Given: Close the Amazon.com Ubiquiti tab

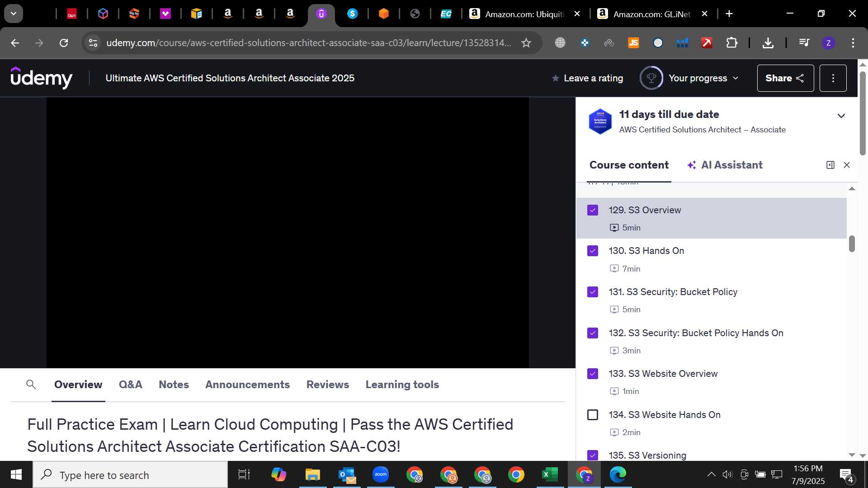Looking at the screenshot, I should (577, 14).
